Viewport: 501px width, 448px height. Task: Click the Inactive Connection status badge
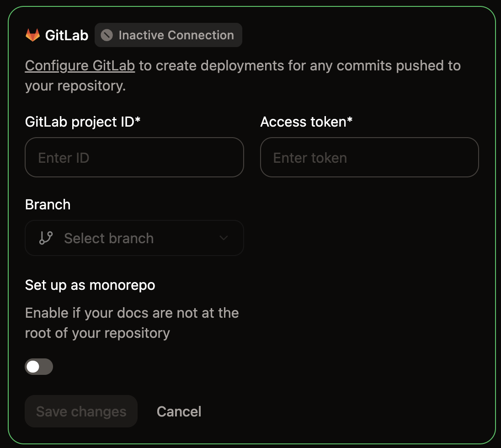click(x=168, y=35)
